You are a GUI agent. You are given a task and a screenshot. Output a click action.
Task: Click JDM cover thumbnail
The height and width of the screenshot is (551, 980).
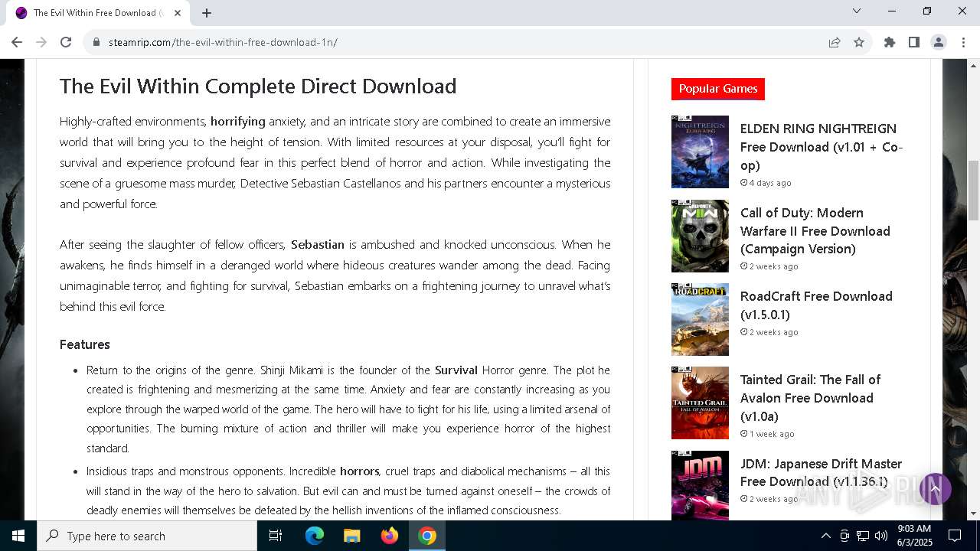tap(700, 485)
